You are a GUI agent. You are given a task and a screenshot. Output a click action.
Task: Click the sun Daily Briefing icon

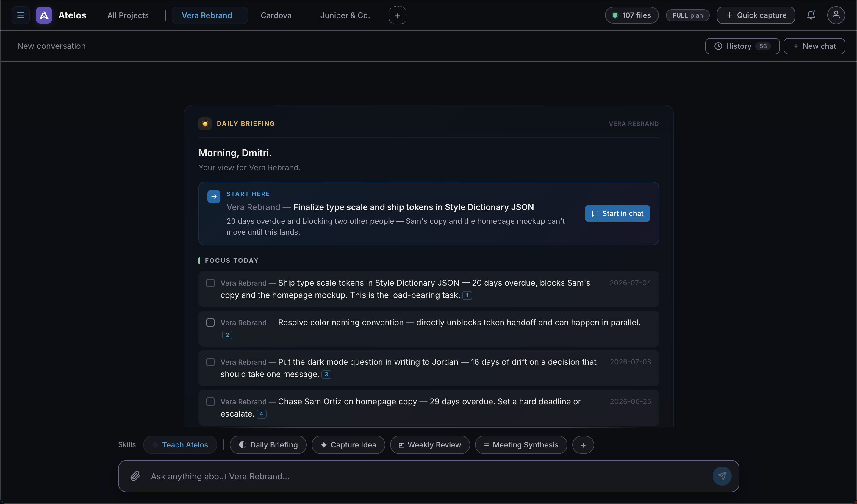tap(205, 124)
